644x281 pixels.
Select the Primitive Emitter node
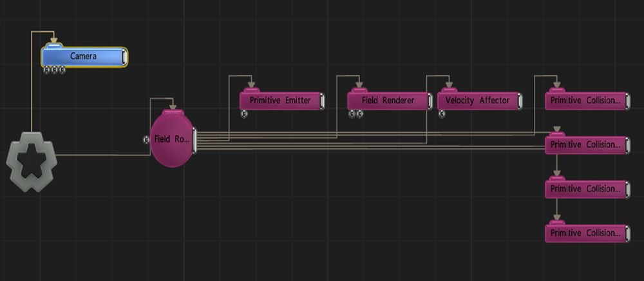coord(282,101)
